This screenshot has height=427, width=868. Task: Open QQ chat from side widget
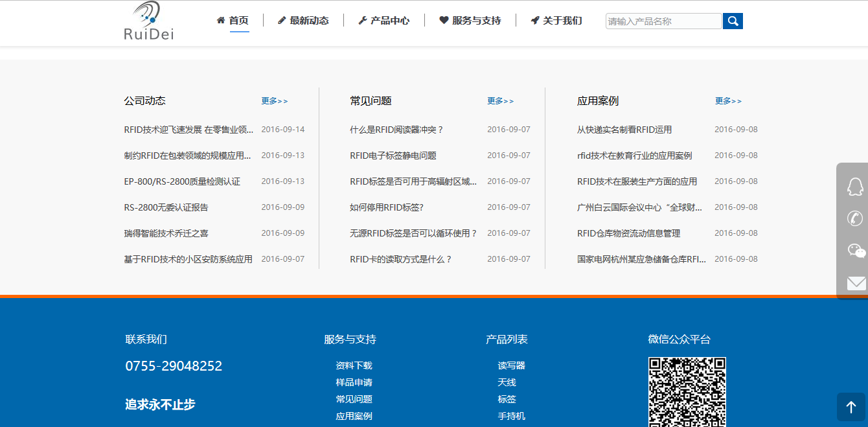coord(856,187)
